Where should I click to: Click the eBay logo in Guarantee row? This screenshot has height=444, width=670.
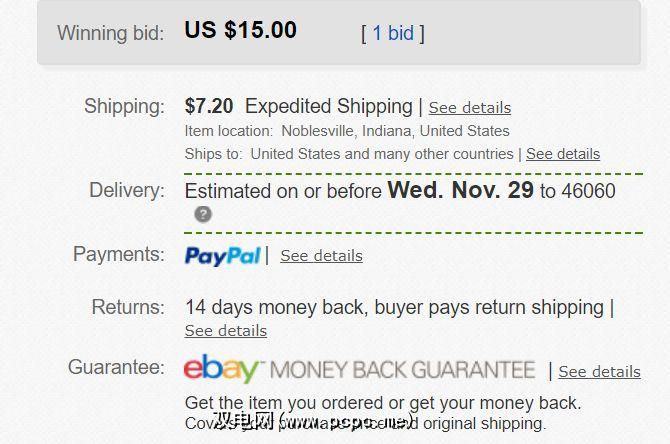(x=222, y=370)
